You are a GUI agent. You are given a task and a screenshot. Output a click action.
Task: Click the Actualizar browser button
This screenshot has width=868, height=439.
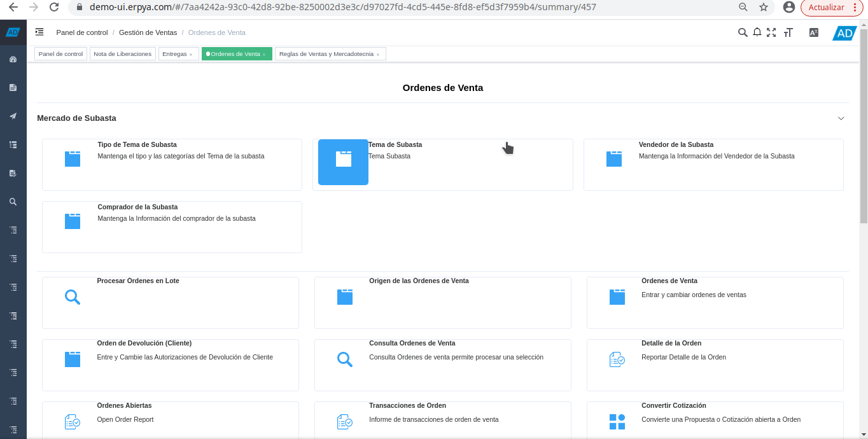[x=826, y=7]
